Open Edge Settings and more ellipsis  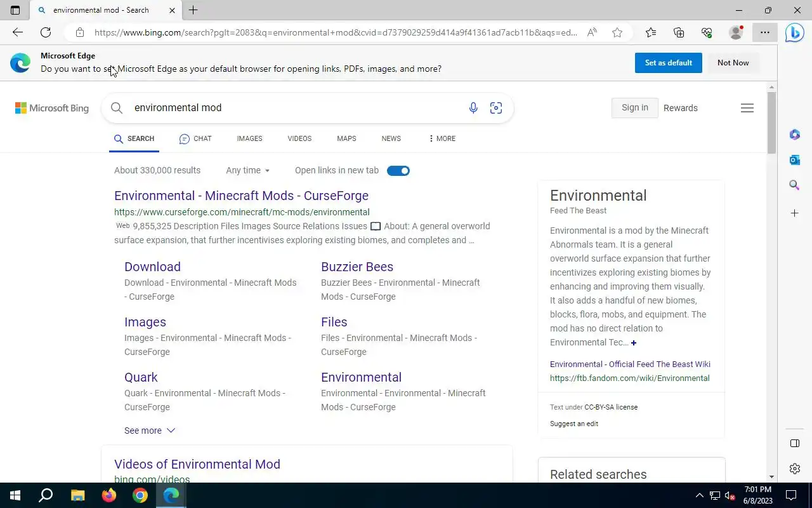click(765, 32)
